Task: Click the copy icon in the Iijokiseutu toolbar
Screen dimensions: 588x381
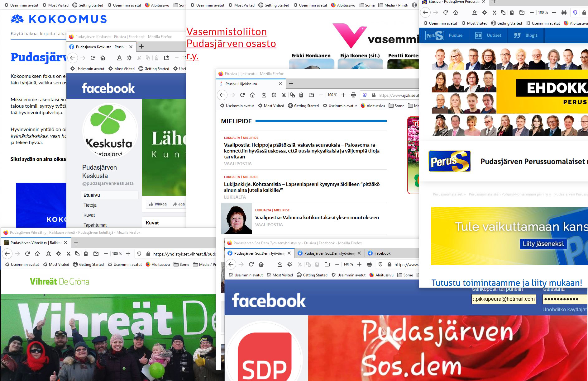Action: pos(292,95)
